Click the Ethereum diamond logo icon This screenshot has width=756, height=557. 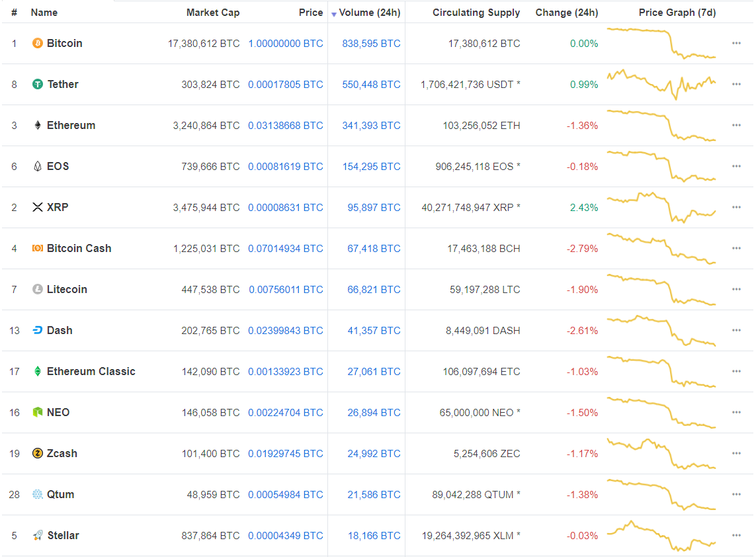point(38,126)
